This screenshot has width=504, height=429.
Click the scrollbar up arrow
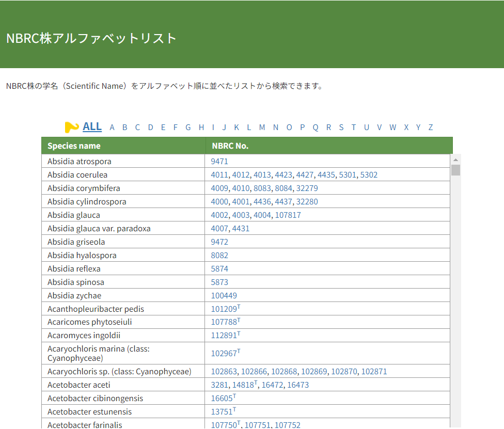click(x=455, y=160)
